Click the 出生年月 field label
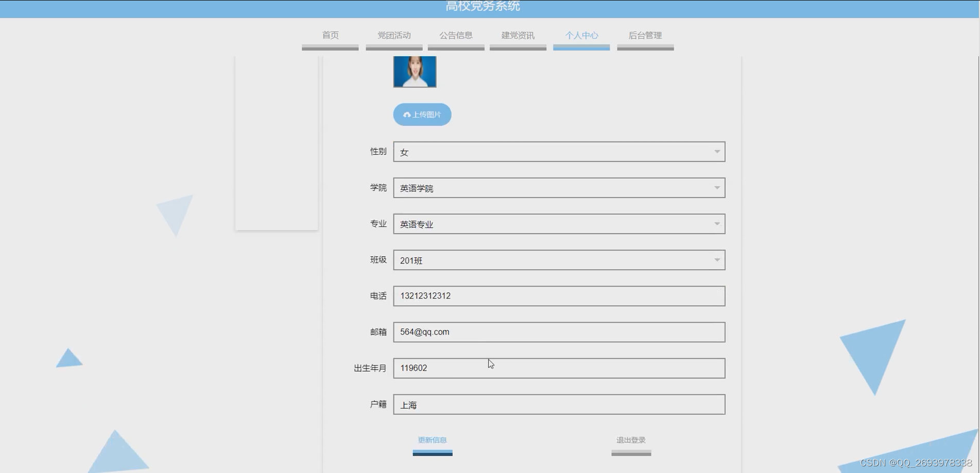This screenshot has height=473, width=980. click(370, 368)
